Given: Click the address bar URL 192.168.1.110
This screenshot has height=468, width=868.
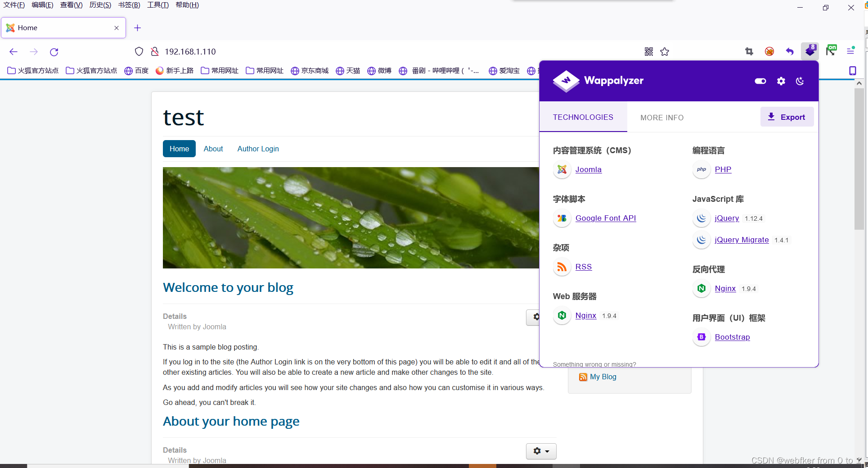Looking at the screenshot, I should [x=190, y=52].
